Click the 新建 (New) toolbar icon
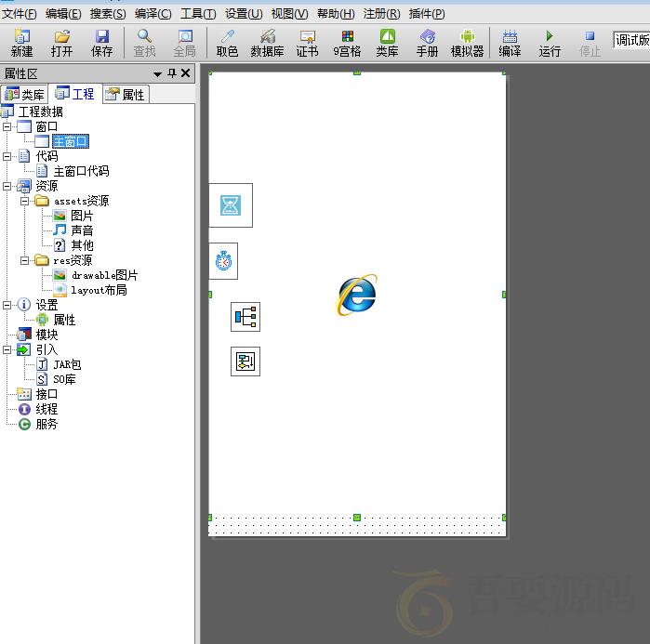The image size is (650, 644). coord(21,43)
